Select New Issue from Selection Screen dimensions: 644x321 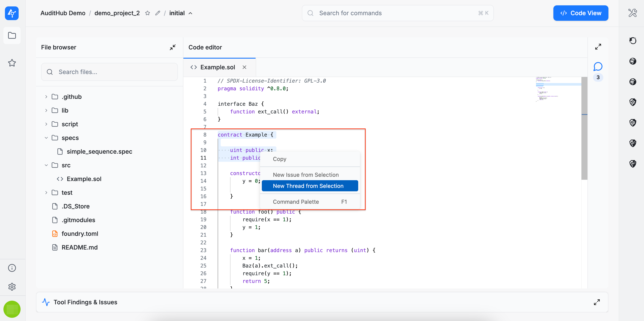[306, 175]
